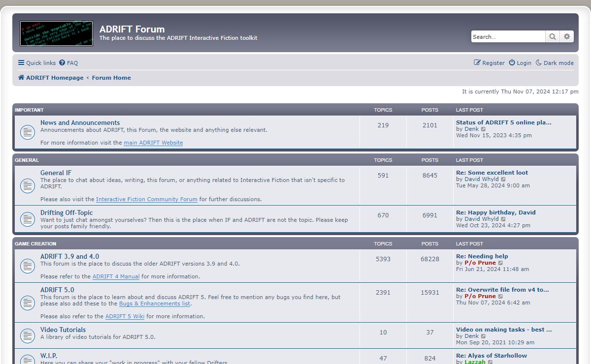Open the ADRIFT 5.0 forum
591x364 pixels.
(57, 290)
